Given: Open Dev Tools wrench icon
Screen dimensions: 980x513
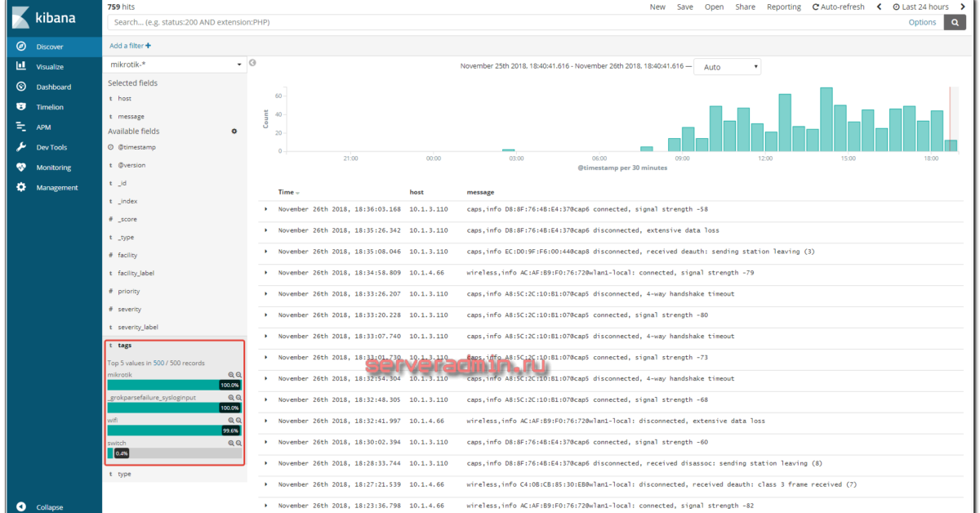Looking at the screenshot, I should 21,147.
